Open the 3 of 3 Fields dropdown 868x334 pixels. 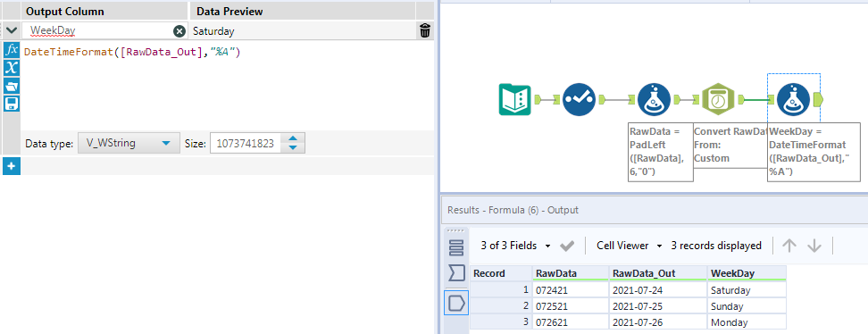click(x=515, y=246)
